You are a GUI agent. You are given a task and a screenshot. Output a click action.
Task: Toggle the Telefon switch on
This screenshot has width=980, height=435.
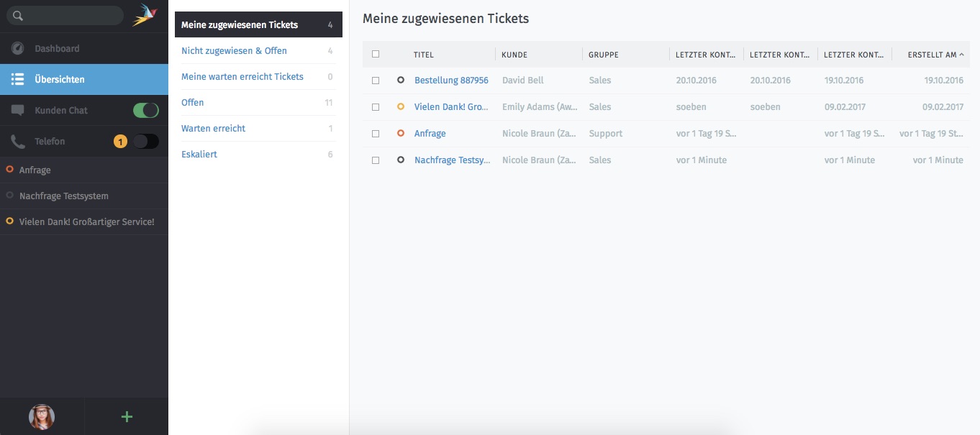[x=146, y=142]
